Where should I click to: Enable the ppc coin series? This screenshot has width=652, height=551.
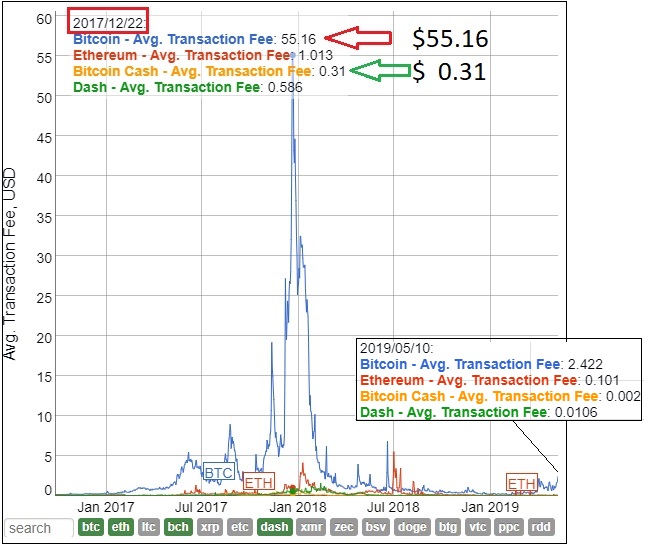[509, 527]
